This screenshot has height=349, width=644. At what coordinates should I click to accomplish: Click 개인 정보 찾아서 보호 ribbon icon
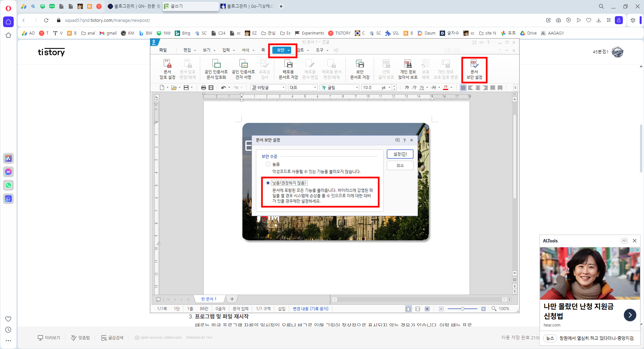408,69
